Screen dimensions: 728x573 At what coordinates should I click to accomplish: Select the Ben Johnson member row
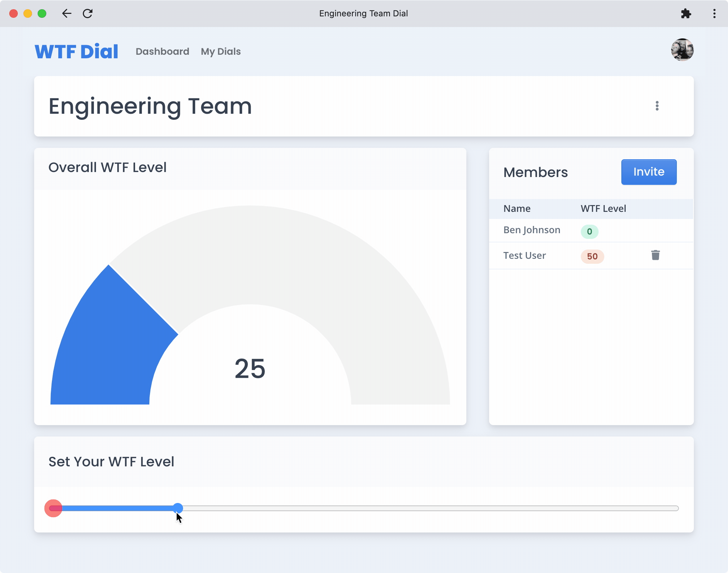[x=532, y=230]
